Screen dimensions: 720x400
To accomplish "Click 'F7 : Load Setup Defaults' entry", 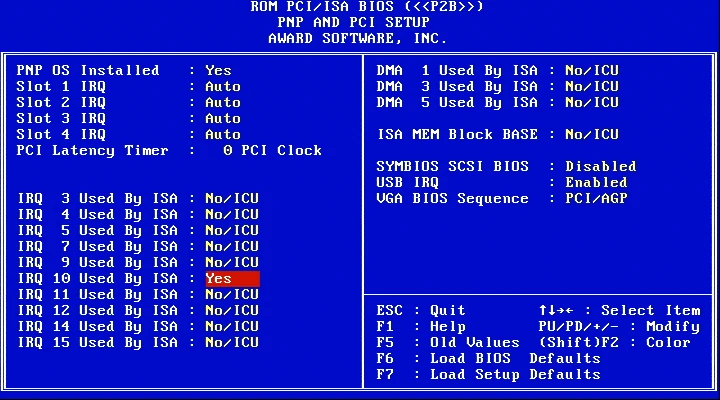I will 488,375.
